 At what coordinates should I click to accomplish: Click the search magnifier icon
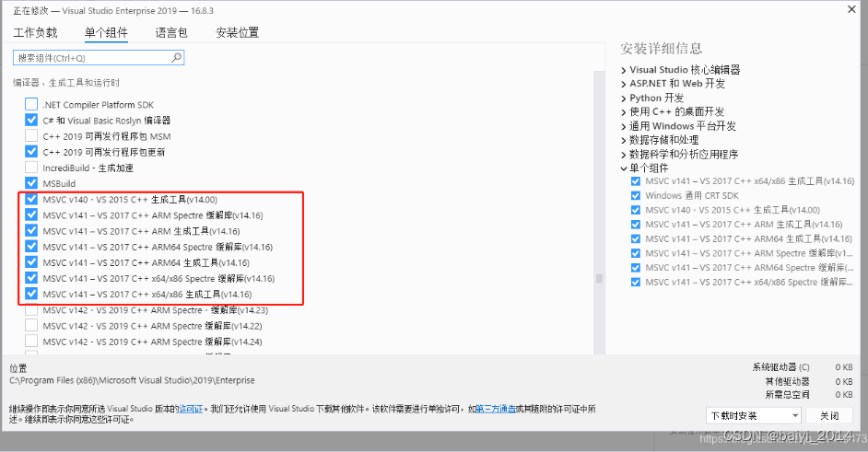(176, 58)
